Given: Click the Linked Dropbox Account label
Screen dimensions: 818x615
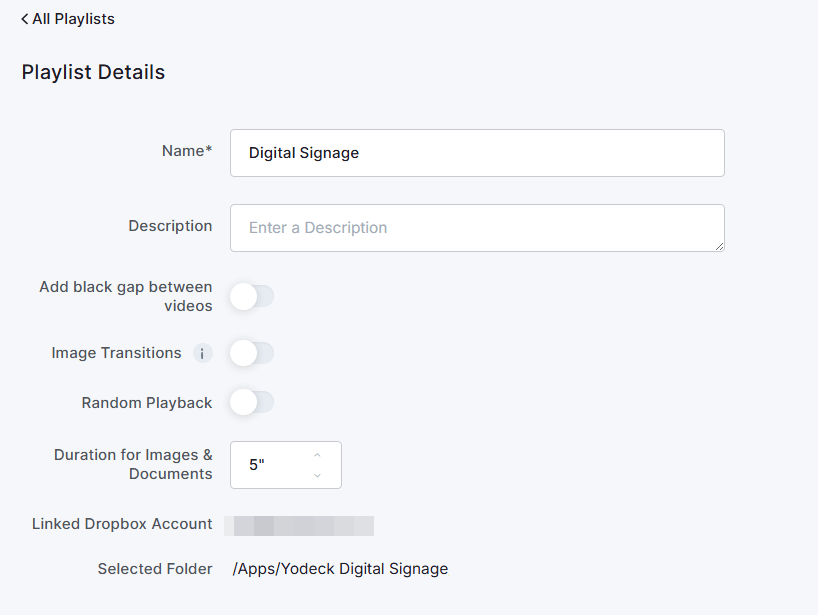Looking at the screenshot, I should [x=120, y=523].
